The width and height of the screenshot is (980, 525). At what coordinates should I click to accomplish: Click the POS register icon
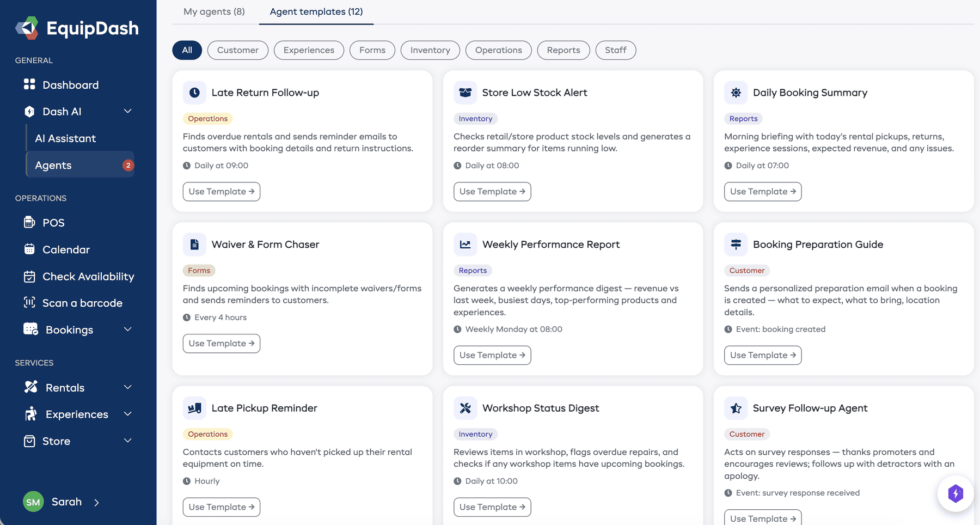tap(29, 222)
